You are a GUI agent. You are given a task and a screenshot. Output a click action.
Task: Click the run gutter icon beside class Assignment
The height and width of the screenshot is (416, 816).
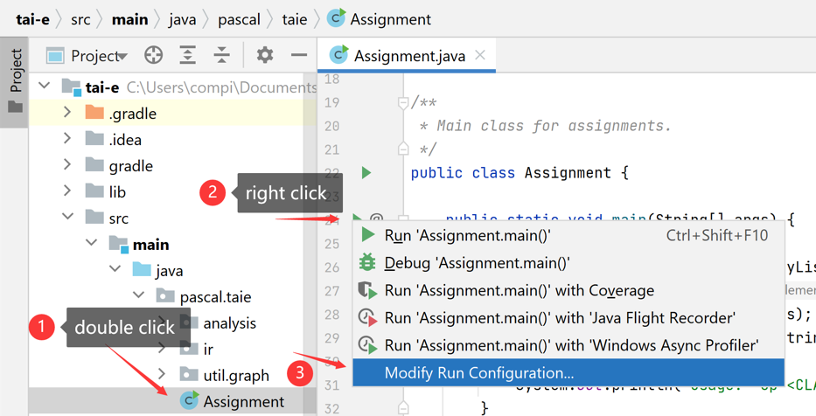tap(366, 172)
